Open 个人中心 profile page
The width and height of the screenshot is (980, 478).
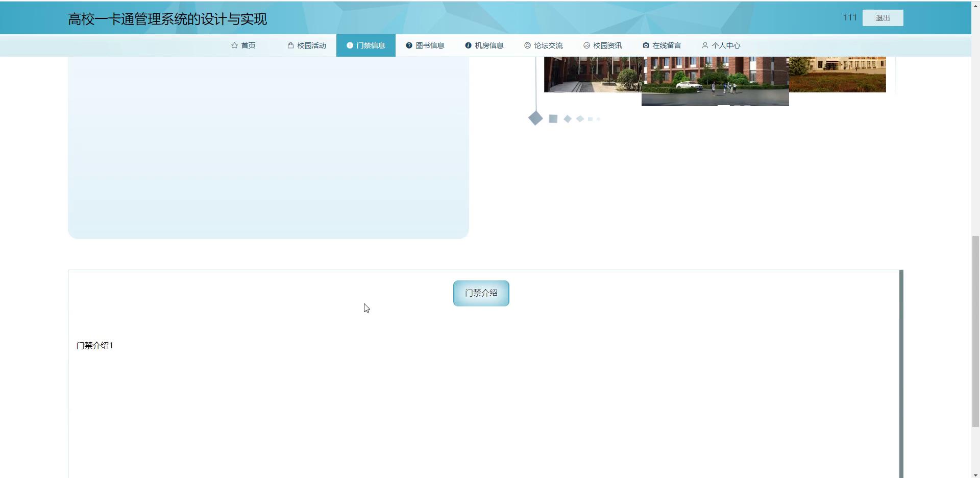click(x=721, y=45)
